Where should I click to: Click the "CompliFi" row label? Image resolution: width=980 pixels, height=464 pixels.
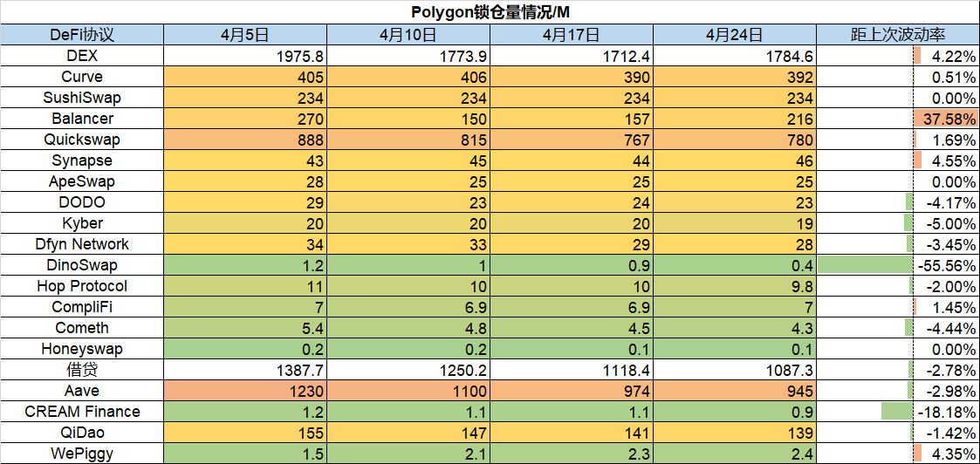(81, 307)
